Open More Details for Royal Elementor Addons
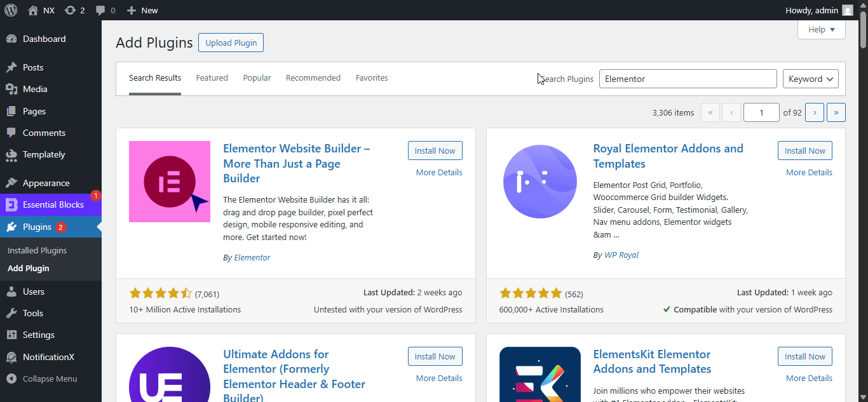This screenshot has height=402, width=868. point(809,173)
